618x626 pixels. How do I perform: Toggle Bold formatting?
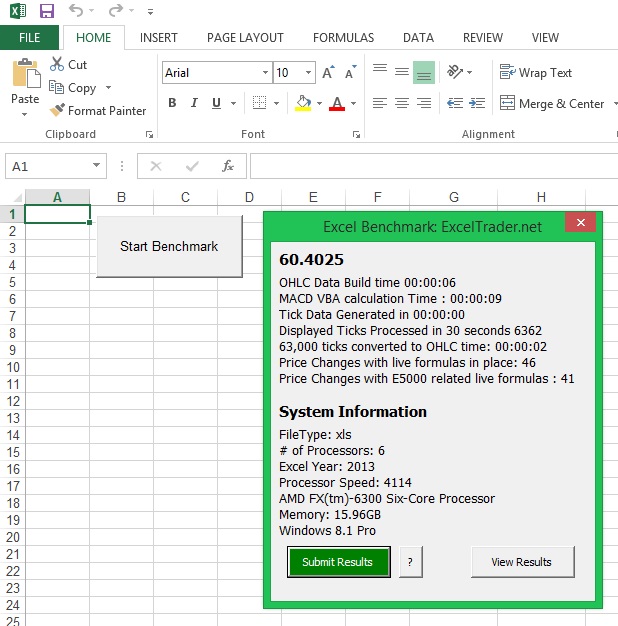point(172,103)
